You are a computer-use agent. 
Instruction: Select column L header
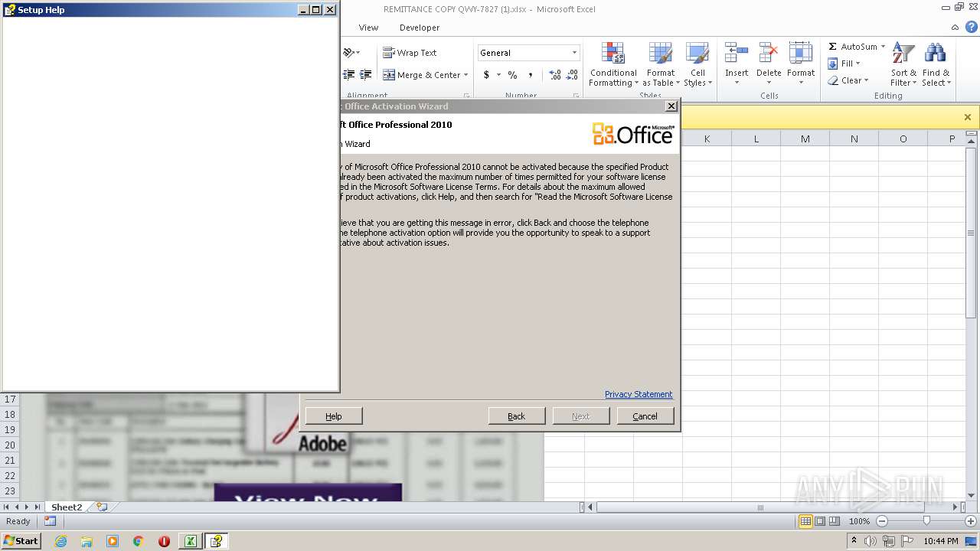point(756,139)
